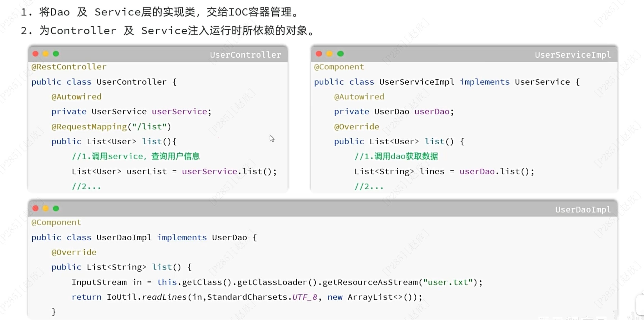
Task: Click the UserController window title
Action: click(x=245, y=55)
